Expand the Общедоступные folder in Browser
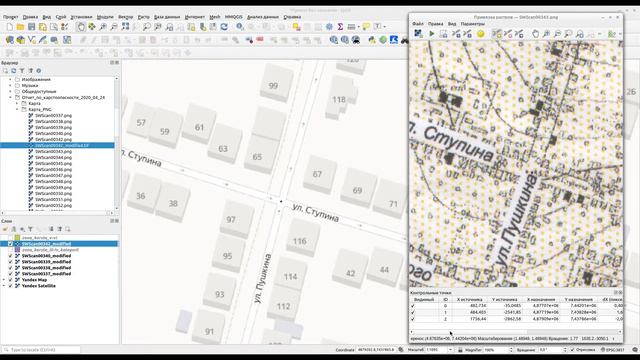 11,92
